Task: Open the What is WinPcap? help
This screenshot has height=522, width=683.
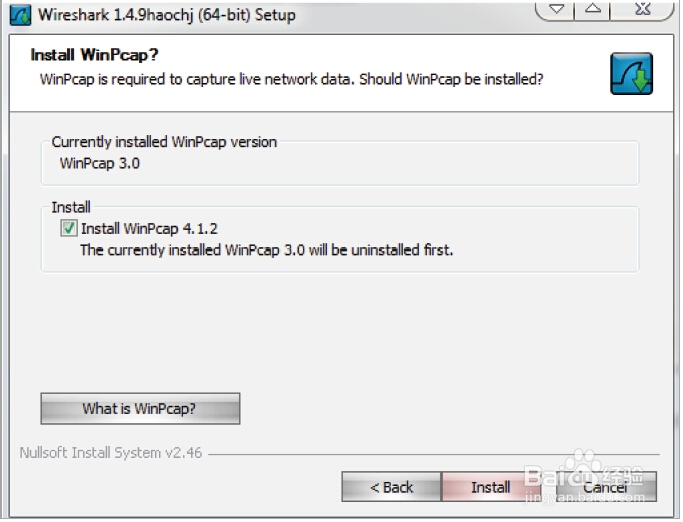Action: coord(140,409)
